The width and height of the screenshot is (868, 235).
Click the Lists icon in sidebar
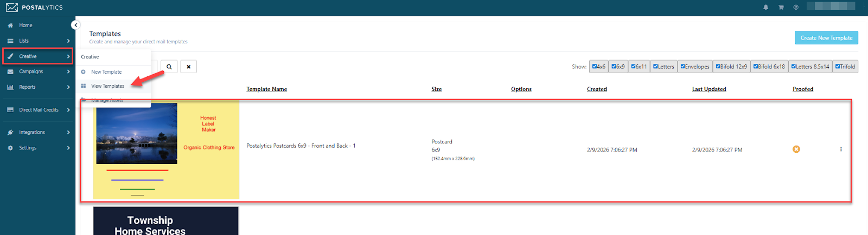click(10, 41)
